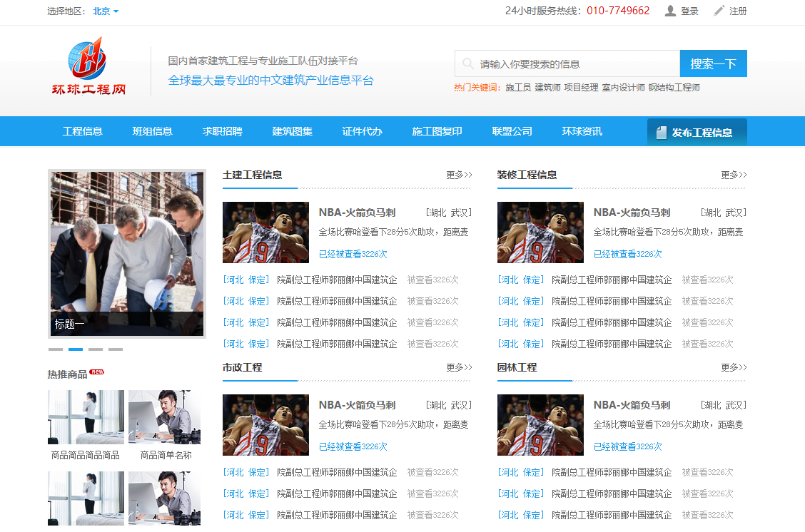The height and width of the screenshot is (532, 805).
Task: Select the first carousel indicator dash
Action: [x=56, y=349]
